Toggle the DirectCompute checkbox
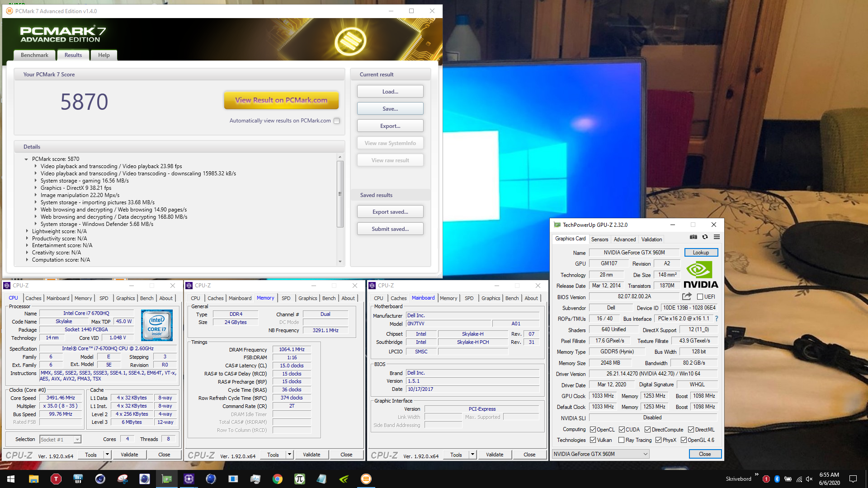The height and width of the screenshot is (488, 868). [647, 430]
